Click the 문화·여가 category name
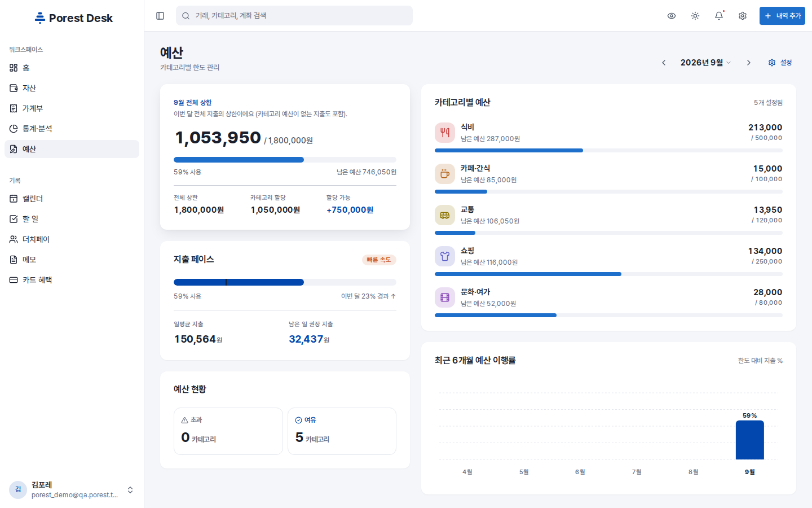The height and width of the screenshot is (508, 812). 475,292
